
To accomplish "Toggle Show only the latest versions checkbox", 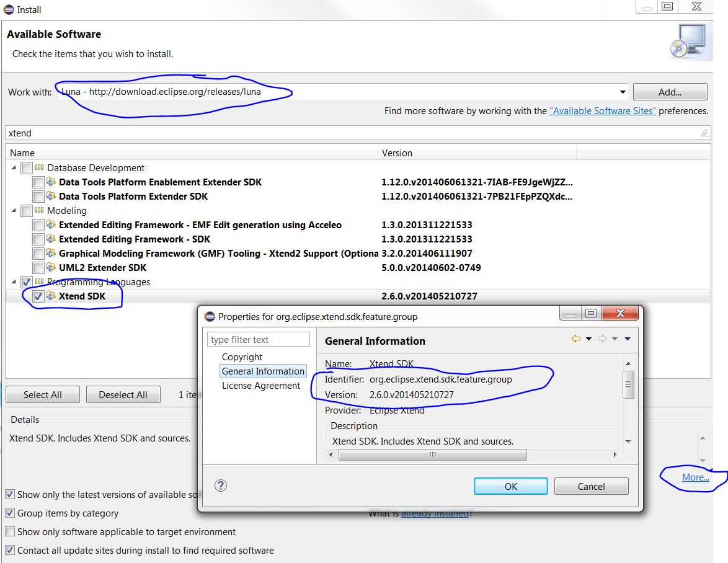I will tap(10, 494).
